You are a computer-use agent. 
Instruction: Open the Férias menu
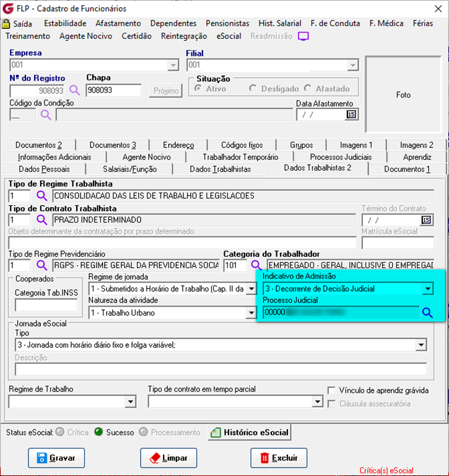(x=423, y=24)
